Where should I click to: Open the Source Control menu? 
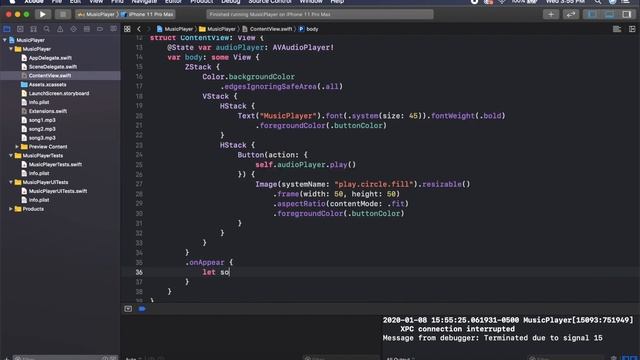[270, 2]
